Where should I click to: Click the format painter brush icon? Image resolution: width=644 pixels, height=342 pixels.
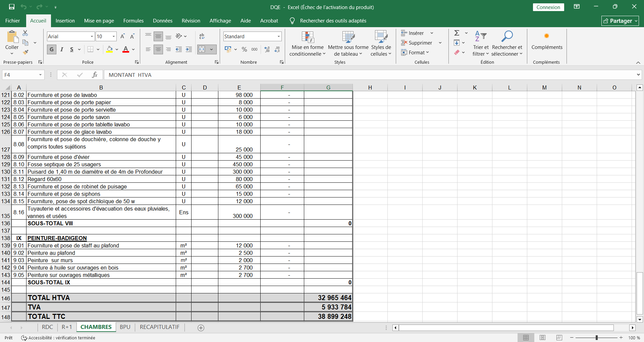point(25,52)
